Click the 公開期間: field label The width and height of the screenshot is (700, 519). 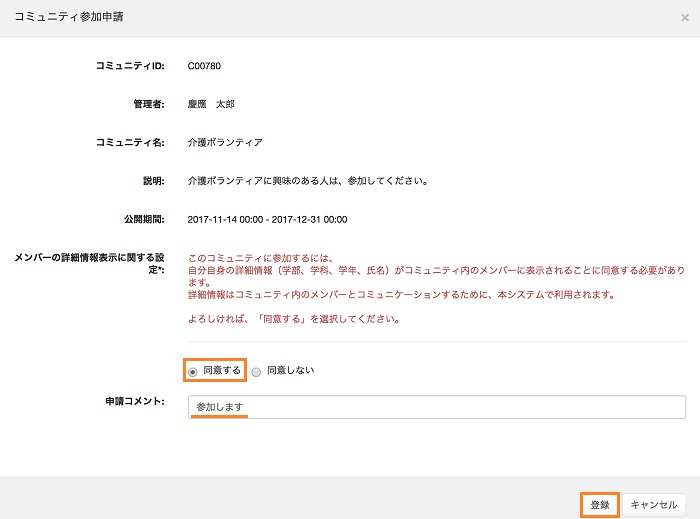(140, 219)
